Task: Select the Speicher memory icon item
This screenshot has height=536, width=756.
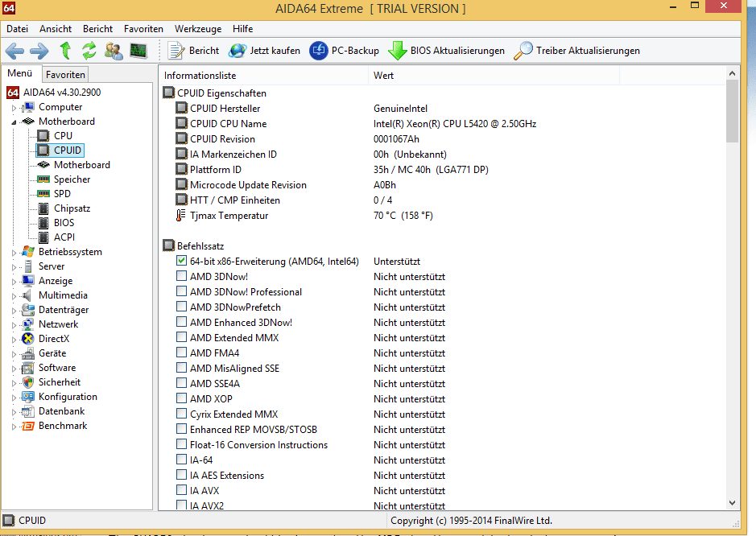Action: [43, 179]
